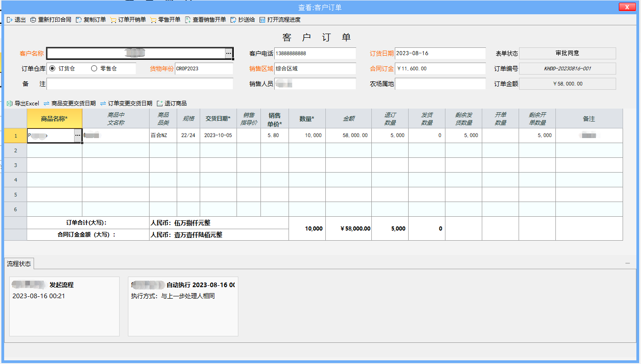The image size is (641, 364).
Task: Click the 农场属地 input field
Action: 440,84
